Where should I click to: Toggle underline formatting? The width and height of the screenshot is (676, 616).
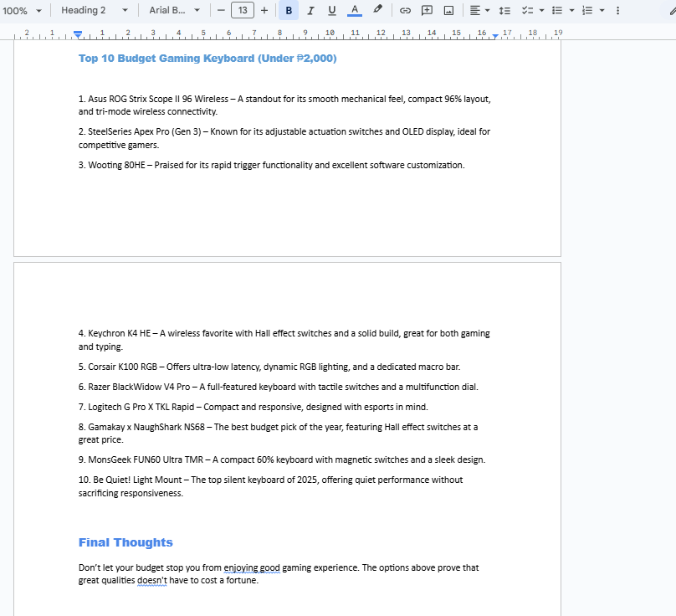331,10
